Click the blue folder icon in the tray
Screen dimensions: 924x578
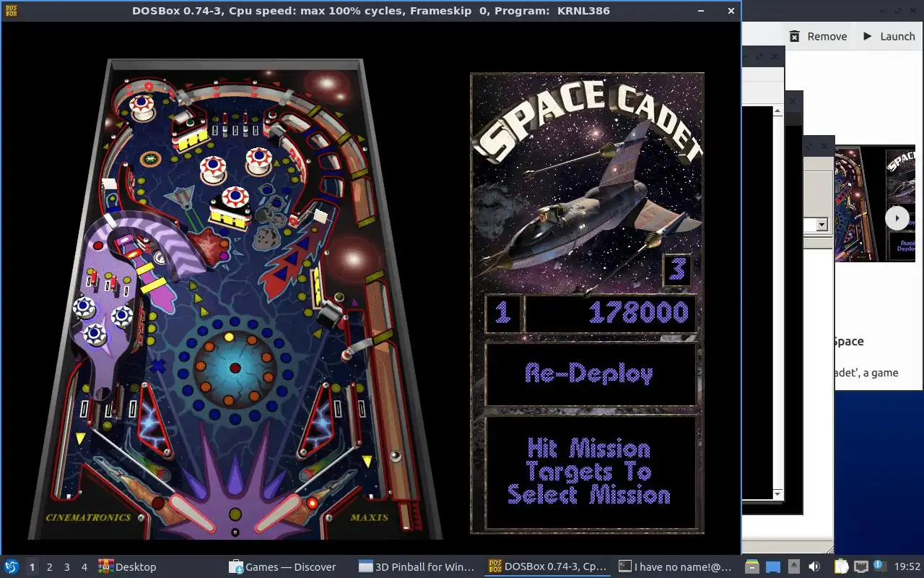point(773,567)
